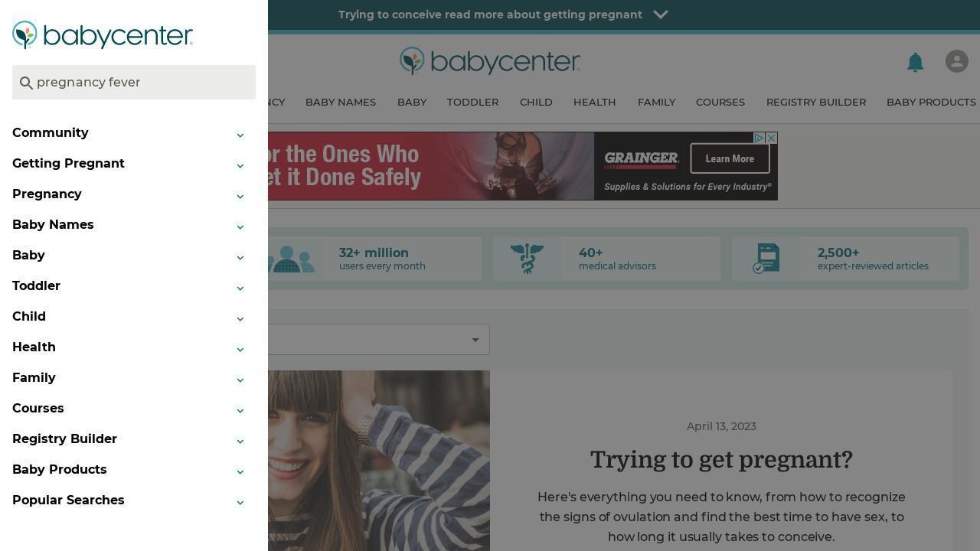This screenshot has height=551, width=980.
Task: Click the AdChoices icon on the banner
Action: (x=759, y=138)
